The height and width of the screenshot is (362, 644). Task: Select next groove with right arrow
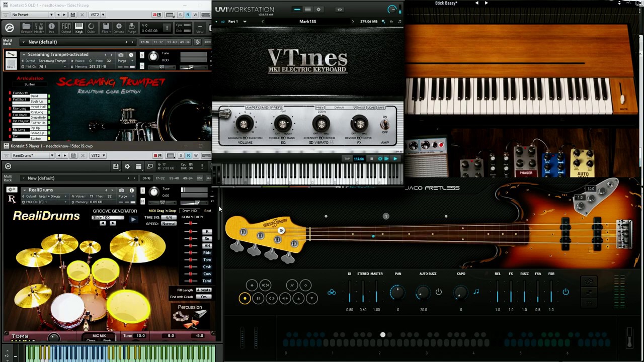(x=112, y=223)
